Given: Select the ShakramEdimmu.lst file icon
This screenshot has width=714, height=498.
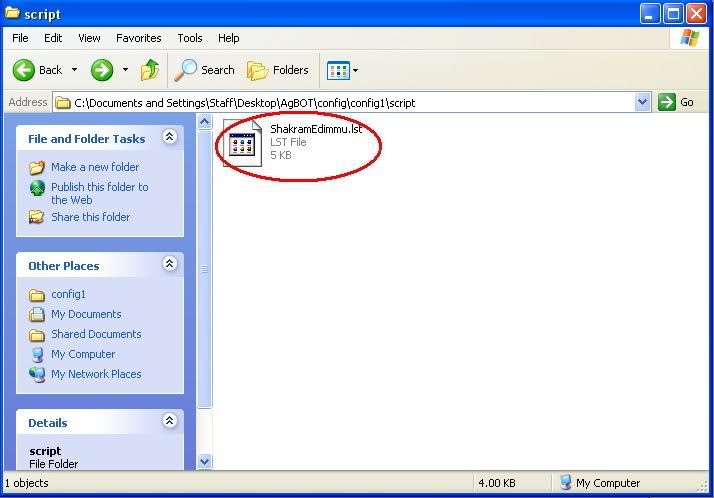Looking at the screenshot, I should 242,143.
